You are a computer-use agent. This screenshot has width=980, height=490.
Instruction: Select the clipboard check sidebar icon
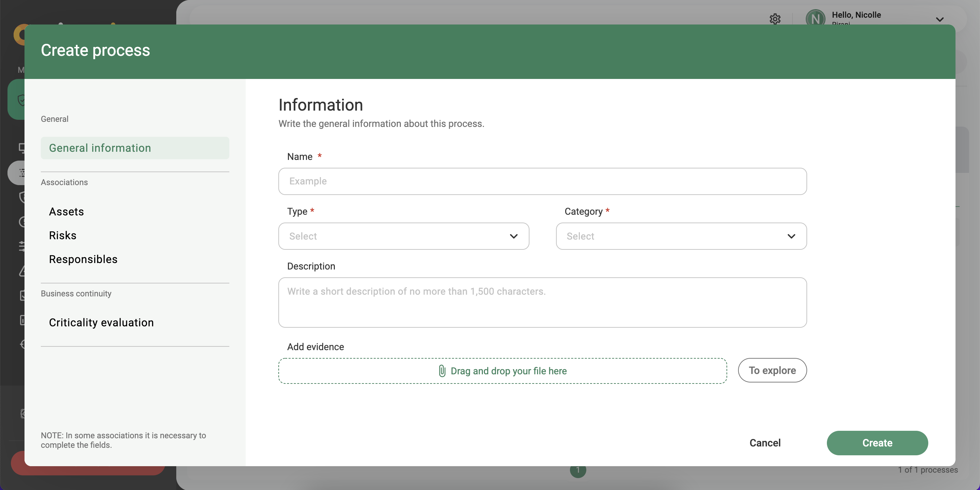(22, 296)
